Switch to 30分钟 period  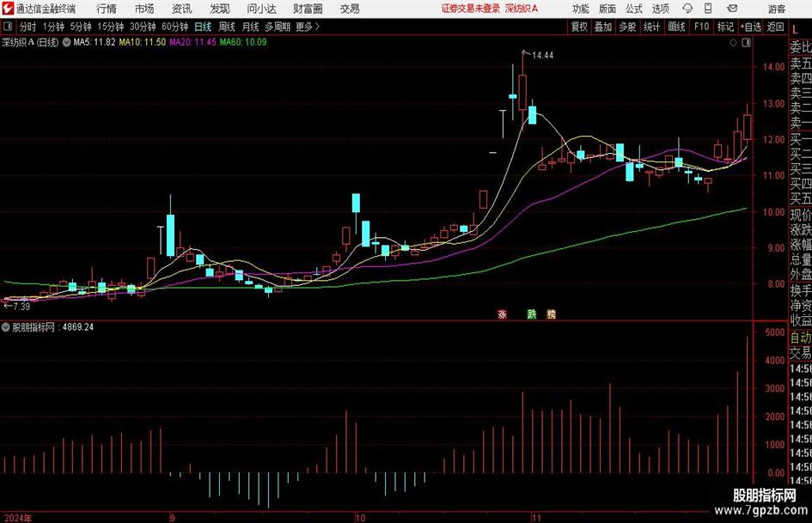[x=143, y=27]
